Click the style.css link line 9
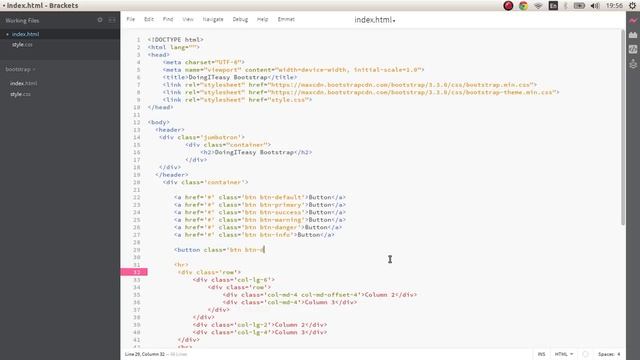This screenshot has height=360, width=640. tap(237, 100)
